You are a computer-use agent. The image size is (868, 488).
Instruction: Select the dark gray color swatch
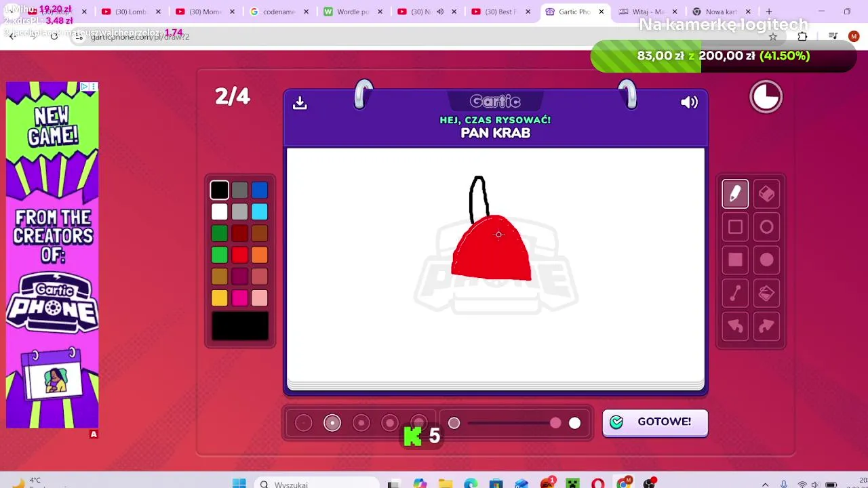[239, 190]
